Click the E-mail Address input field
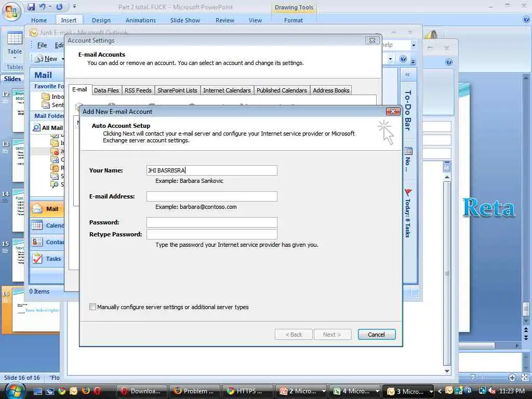Viewport: 532px width, 399px height. tap(212, 196)
